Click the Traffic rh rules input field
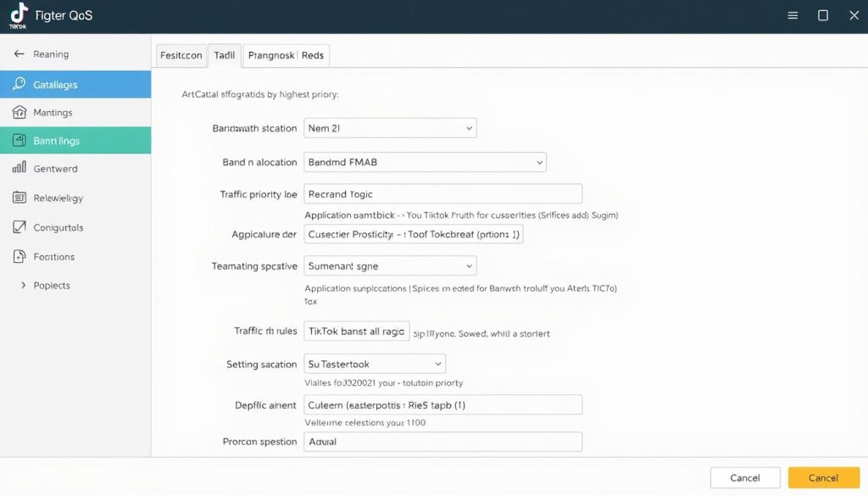This screenshot has width=868, height=496. [357, 331]
